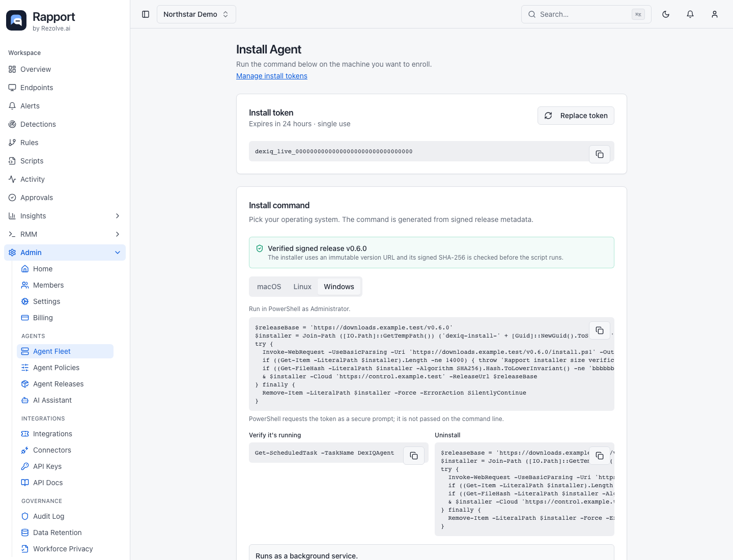Collapse the Admin section
This screenshot has width=733, height=560.
coord(65,253)
